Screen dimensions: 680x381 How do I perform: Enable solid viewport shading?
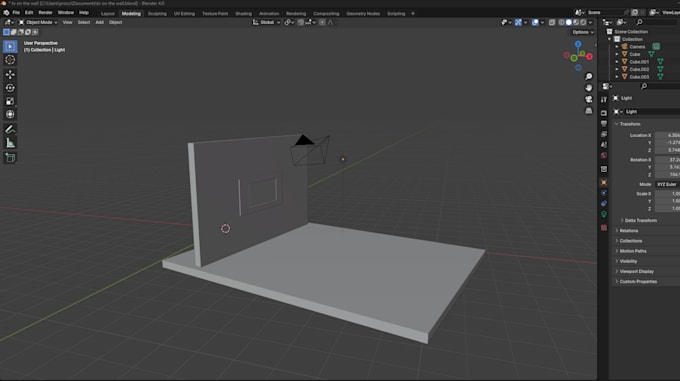[x=569, y=23]
